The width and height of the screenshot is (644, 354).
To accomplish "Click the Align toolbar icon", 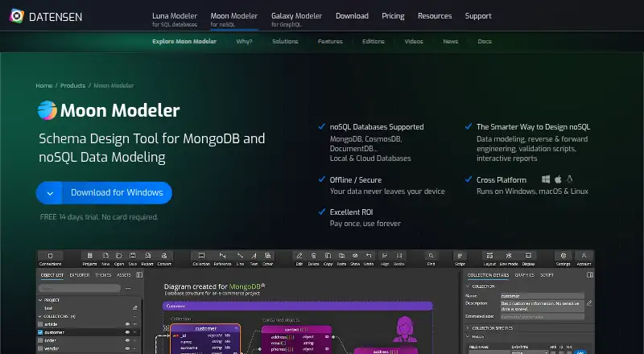I will 385,255.
